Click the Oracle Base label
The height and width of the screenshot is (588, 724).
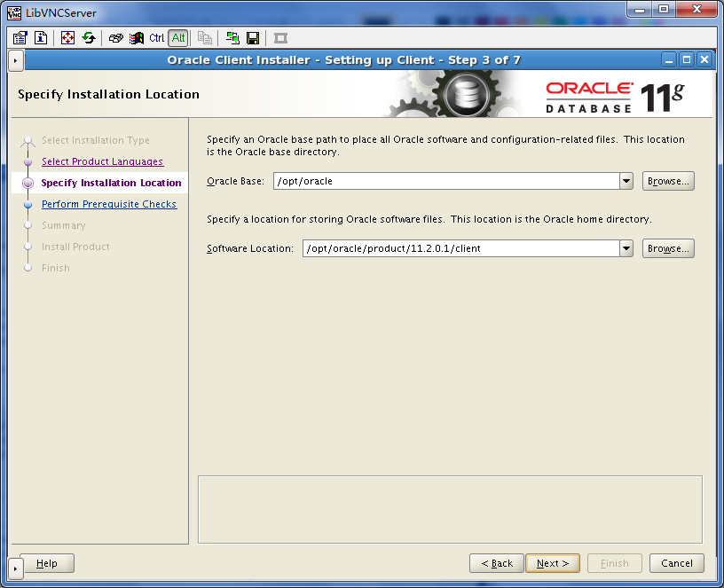(235, 181)
